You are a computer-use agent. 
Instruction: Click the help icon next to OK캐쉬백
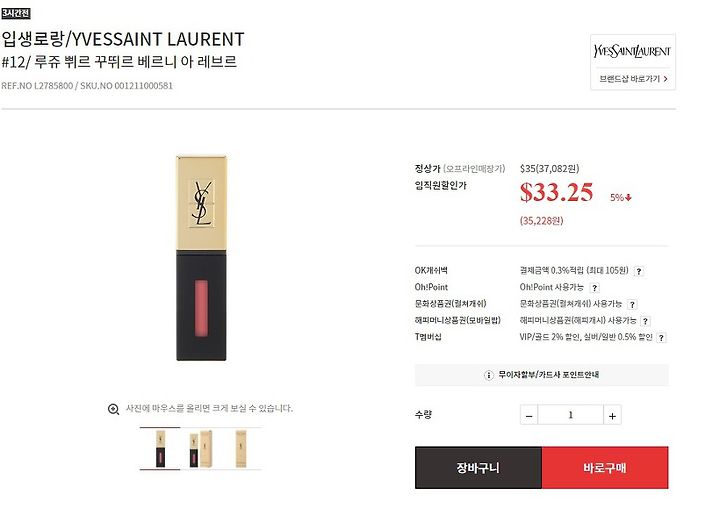click(x=639, y=271)
